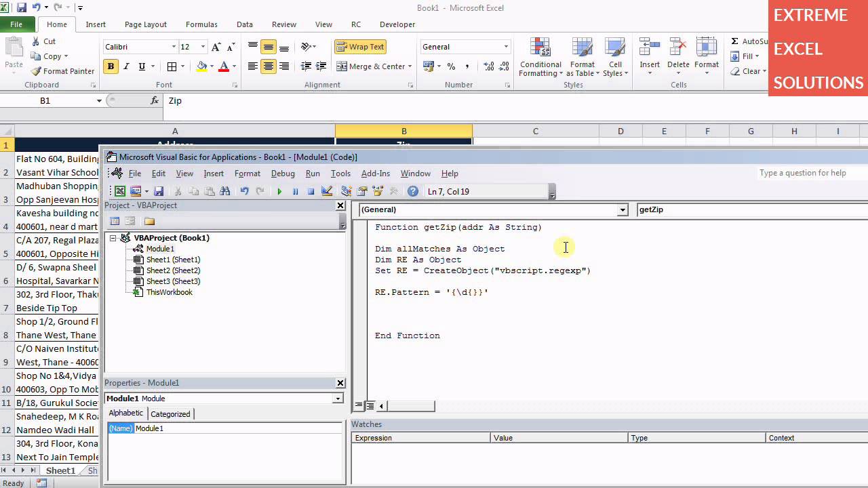Screen dimensions: 868x488
Task: Toggle Design Mode icon in VBA toolbar
Action: pyautogui.click(x=327, y=192)
